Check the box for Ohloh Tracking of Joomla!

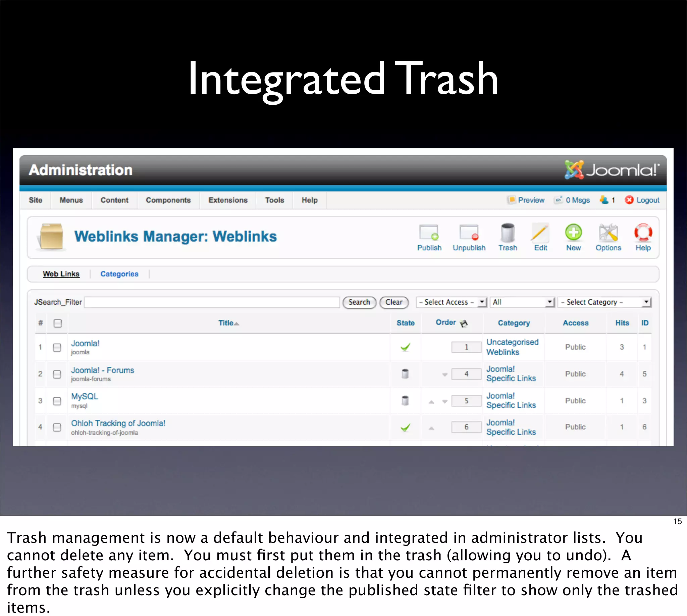[x=57, y=427]
